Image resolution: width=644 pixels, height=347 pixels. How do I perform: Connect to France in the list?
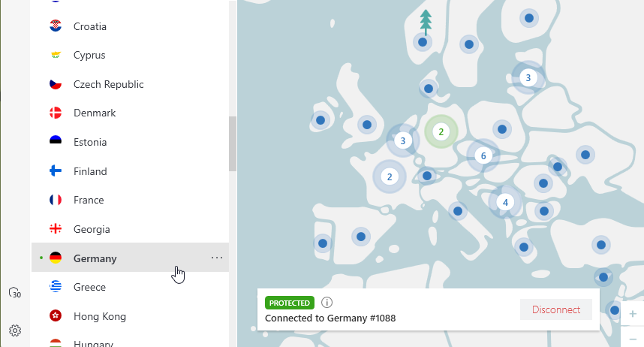pyautogui.click(x=89, y=201)
